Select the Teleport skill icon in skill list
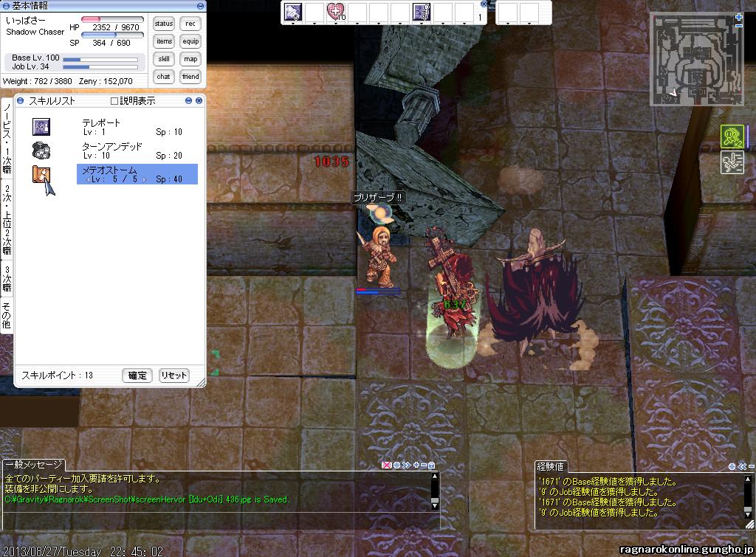This screenshot has width=756, height=557. pos(41,127)
